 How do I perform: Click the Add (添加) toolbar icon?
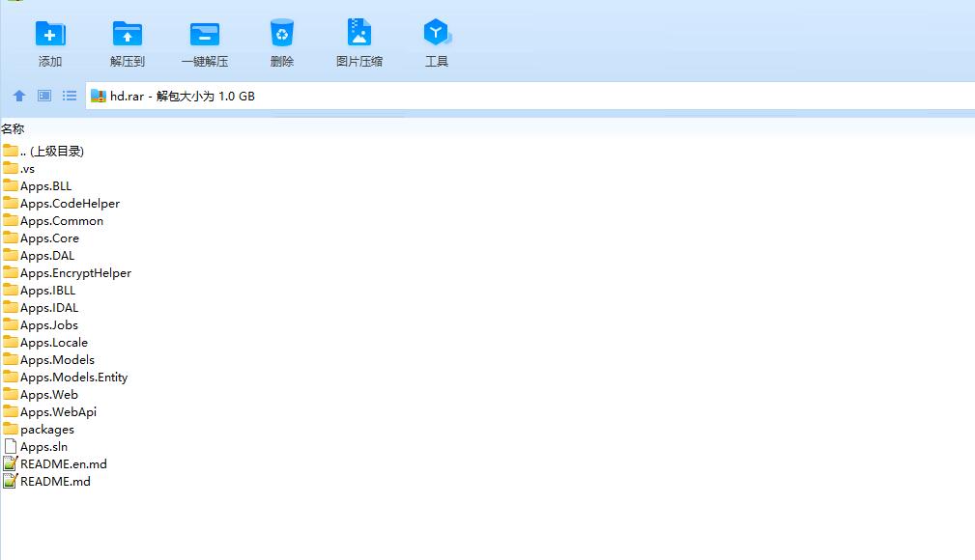click(50, 35)
